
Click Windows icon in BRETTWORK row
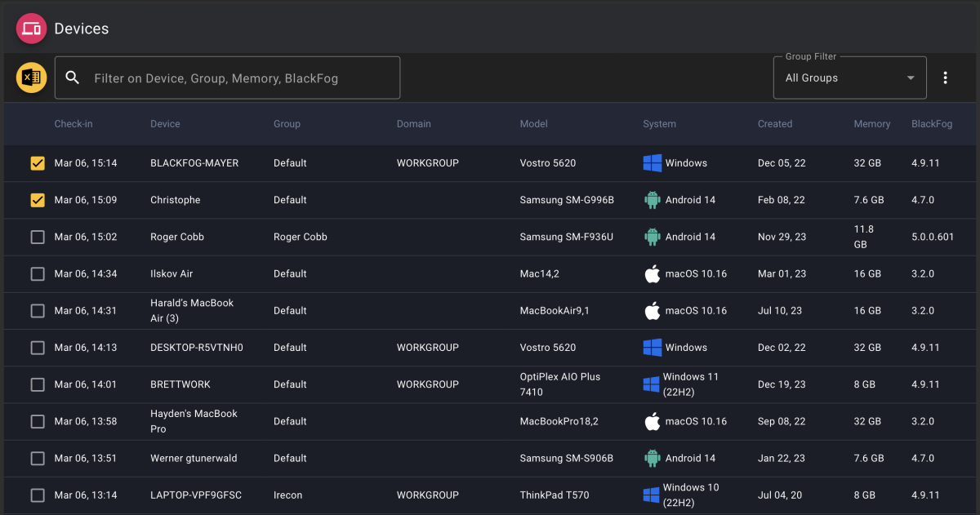click(651, 384)
